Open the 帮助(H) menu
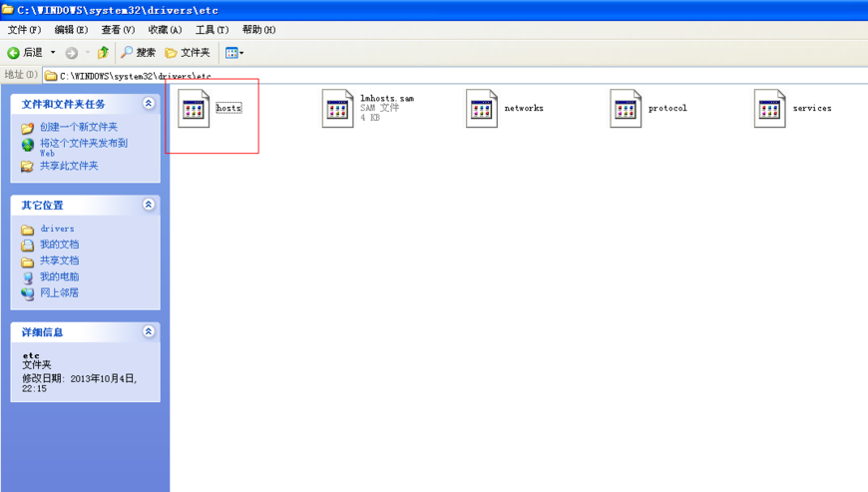Viewport: 868px width, 492px height. pyautogui.click(x=259, y=29)
